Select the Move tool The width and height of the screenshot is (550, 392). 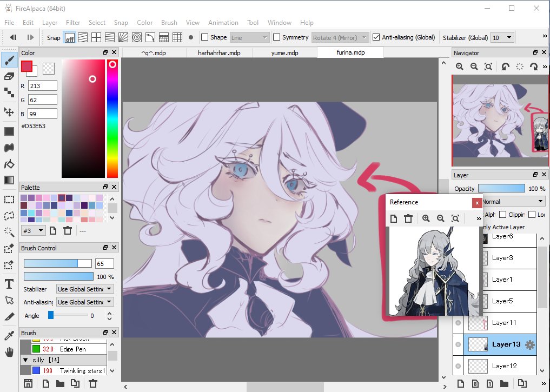point(10,112)
